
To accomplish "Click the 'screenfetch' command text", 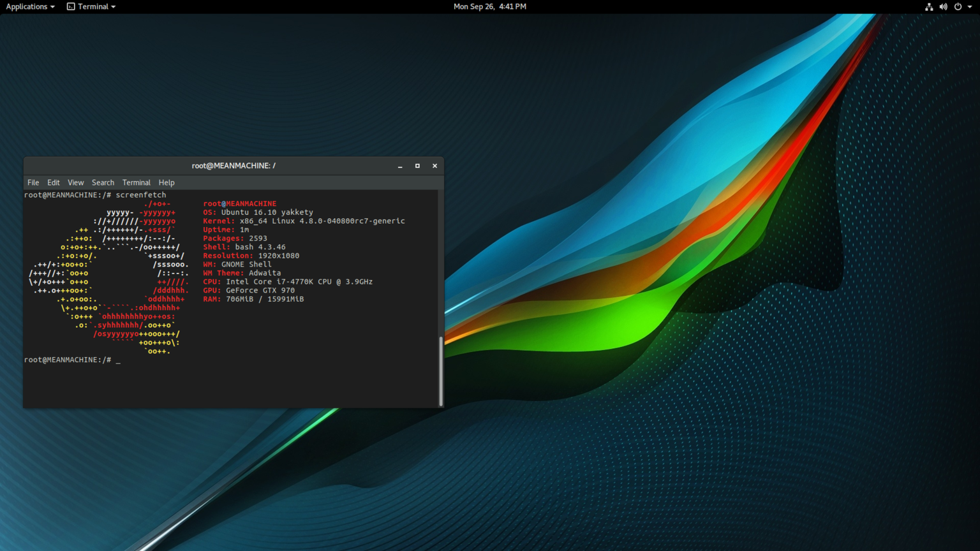I will tap(141, 195).
